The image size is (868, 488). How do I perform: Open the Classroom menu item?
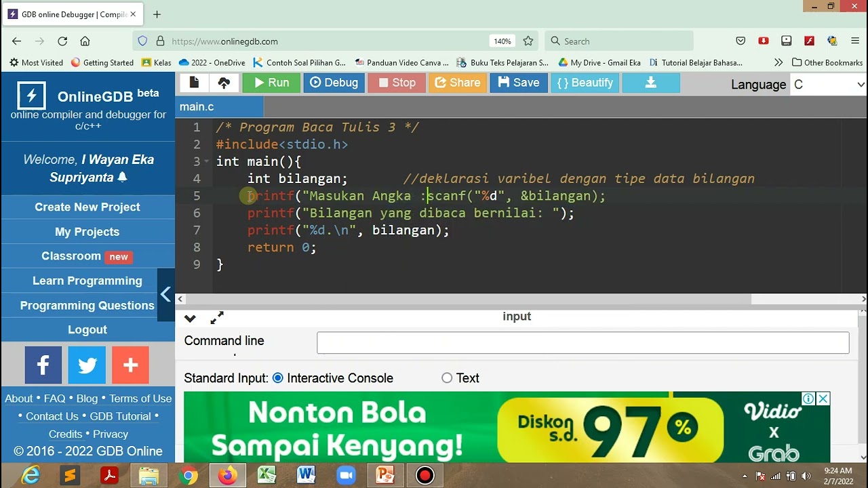87,256
